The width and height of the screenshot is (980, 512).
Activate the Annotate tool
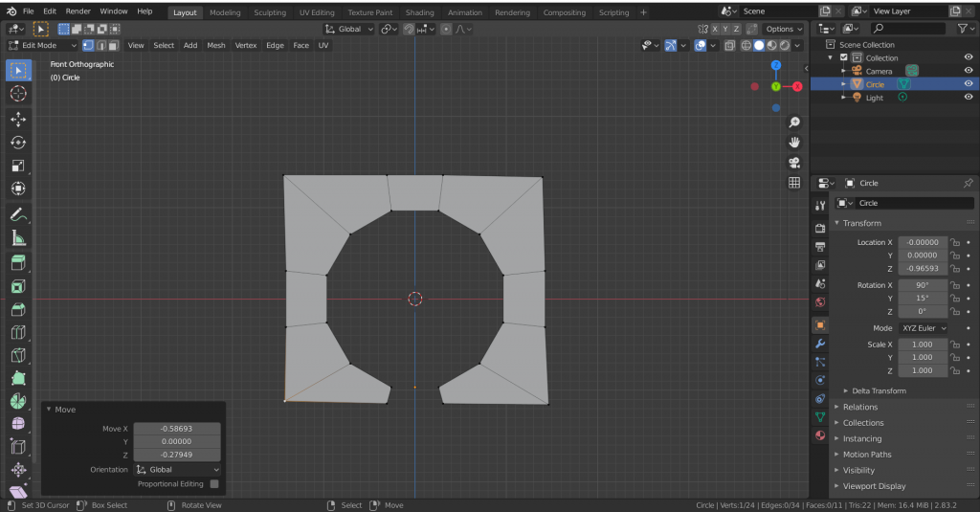(x=18, y=215)
